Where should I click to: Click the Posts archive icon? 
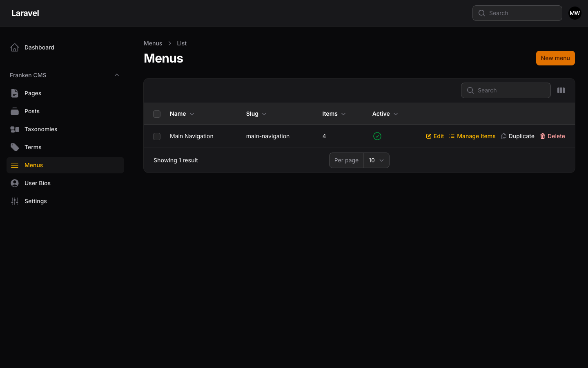click(x=15, y=111)
